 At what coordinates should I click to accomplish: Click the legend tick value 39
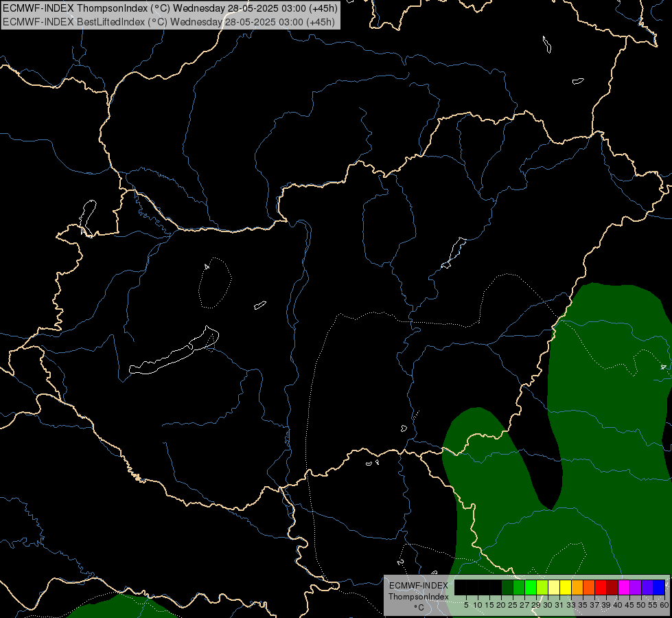tap(606, 605)
